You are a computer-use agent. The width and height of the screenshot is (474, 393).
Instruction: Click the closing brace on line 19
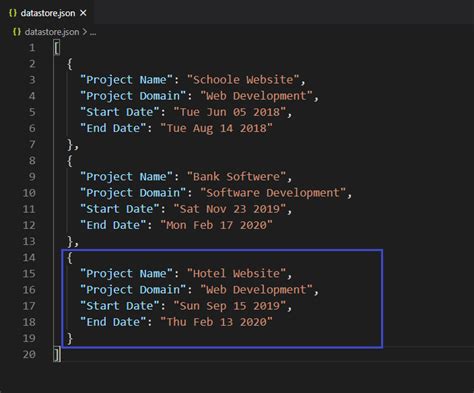70,338
